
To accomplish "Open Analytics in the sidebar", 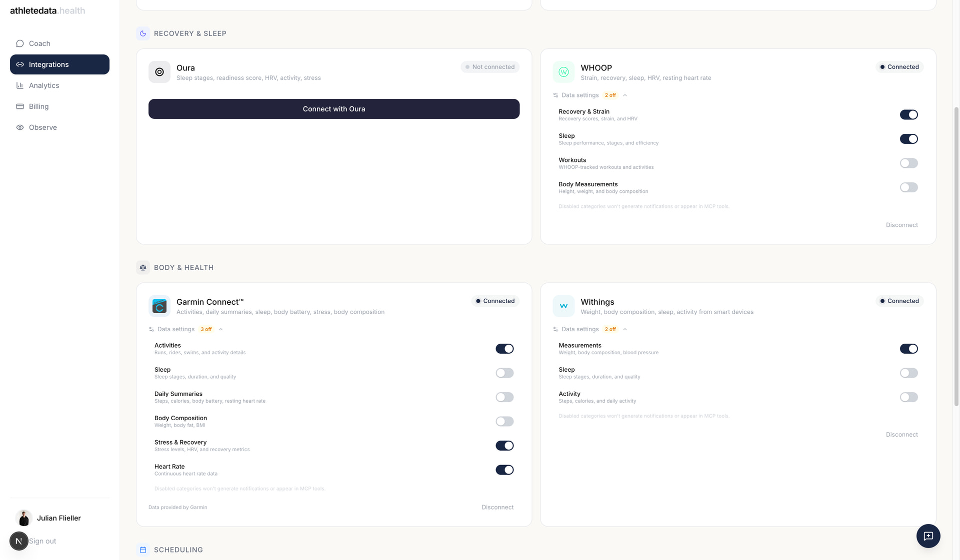I will 44,85.
